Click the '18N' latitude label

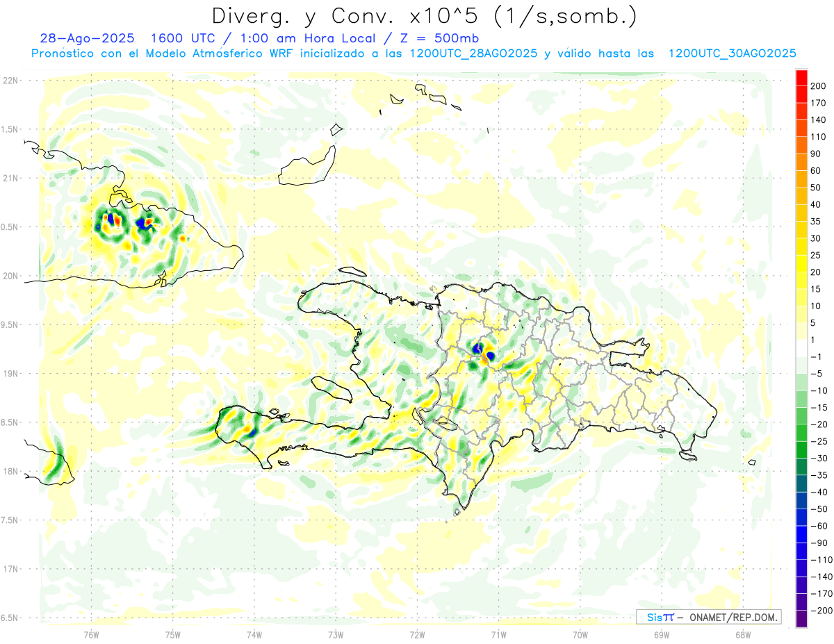pos(9,471)
